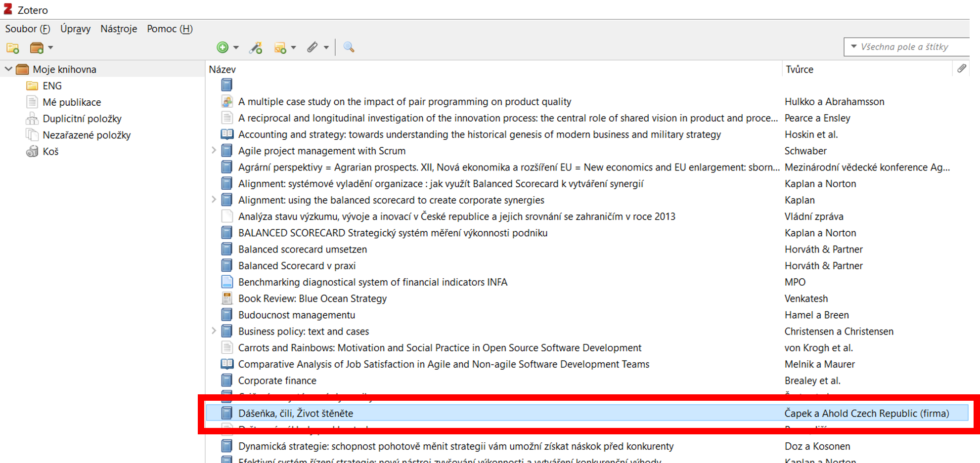Open the New Library box icon

click(x=37, y=48)
